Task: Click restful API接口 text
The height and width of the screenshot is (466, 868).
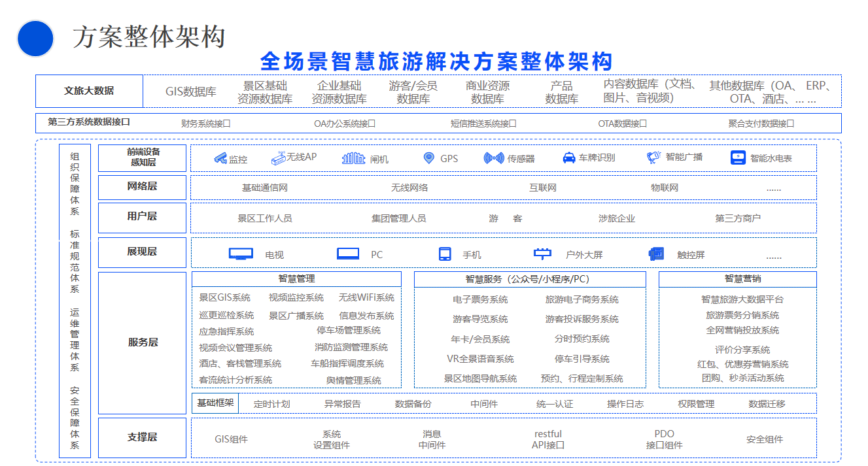Action: coord(548,439)
